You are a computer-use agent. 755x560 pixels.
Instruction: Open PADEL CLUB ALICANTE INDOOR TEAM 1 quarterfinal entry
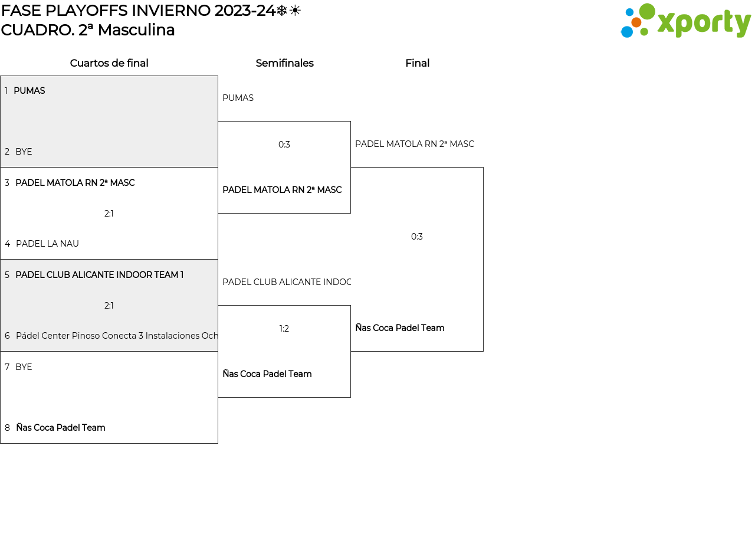point(99,275)
